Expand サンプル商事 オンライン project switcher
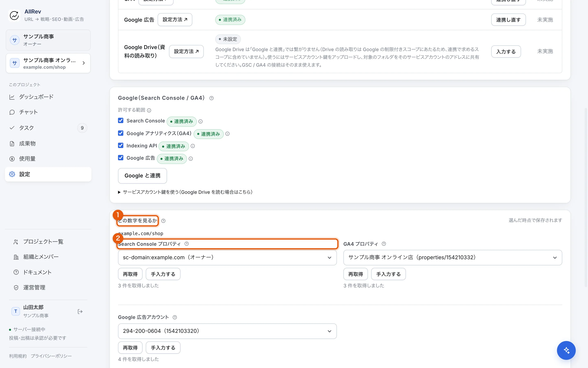Screen dimensions: 588x368 [x=48, y=63]
